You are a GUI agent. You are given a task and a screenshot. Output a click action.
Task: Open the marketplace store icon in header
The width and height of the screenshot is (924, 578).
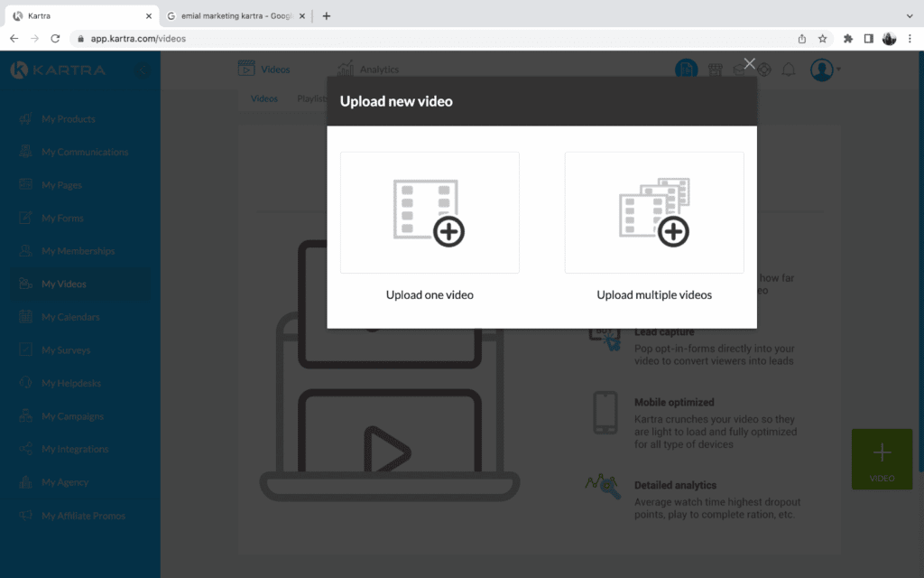pos(716,70)
